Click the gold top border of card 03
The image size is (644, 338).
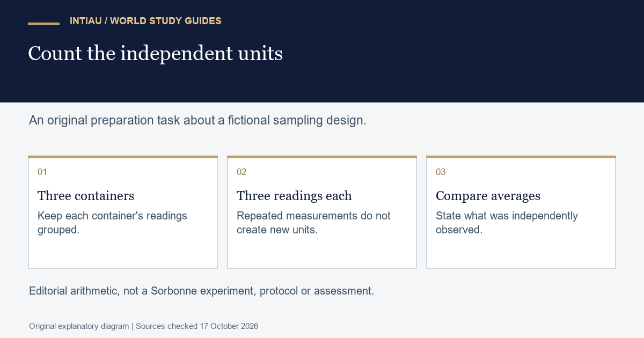tap(521, 157)
